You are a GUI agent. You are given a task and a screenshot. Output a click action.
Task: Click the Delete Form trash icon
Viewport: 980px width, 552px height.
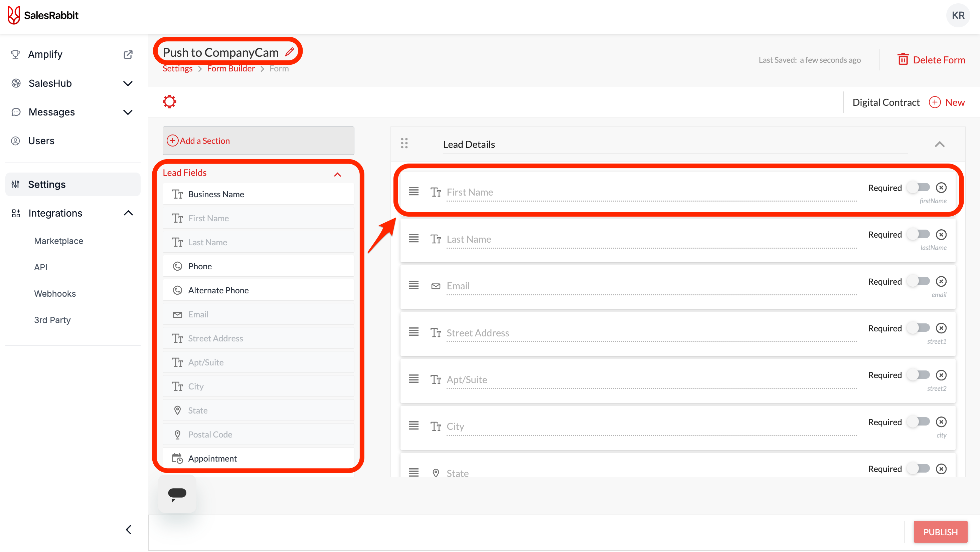(x=903, y=59)
